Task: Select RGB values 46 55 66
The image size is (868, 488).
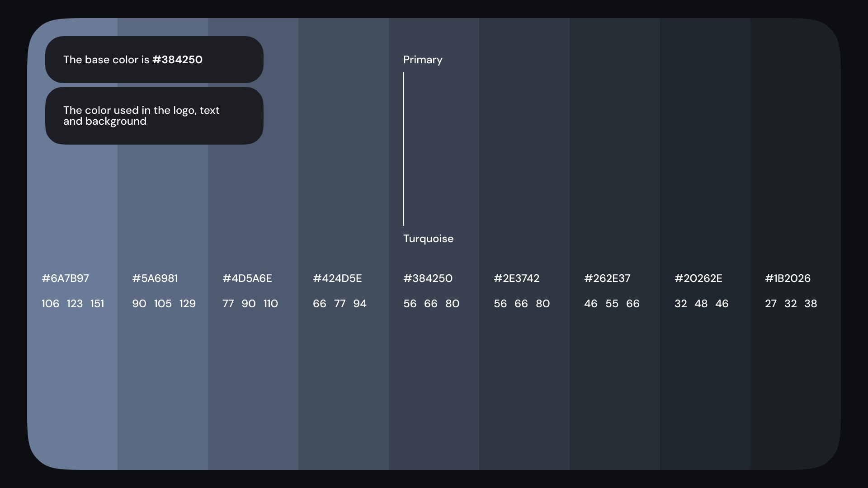Action: 612,304
